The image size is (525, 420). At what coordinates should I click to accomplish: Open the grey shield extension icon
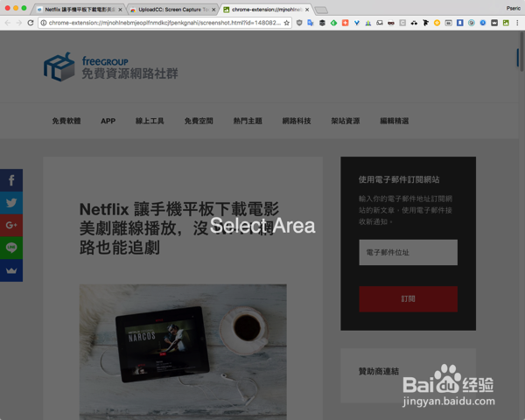pyautogui.click(x=299, y=23)
